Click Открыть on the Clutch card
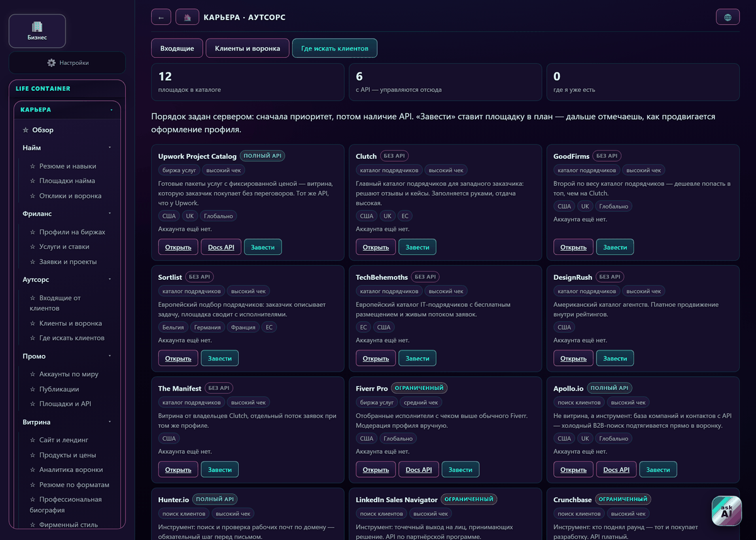The width and height of the screenshot is (756, 540). pos(376,247)
